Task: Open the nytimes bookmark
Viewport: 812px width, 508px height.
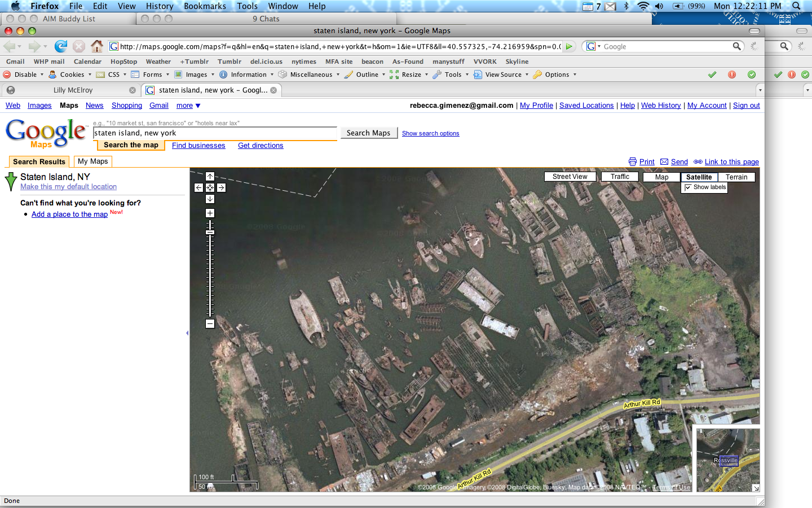Action: tap(304, 62)
